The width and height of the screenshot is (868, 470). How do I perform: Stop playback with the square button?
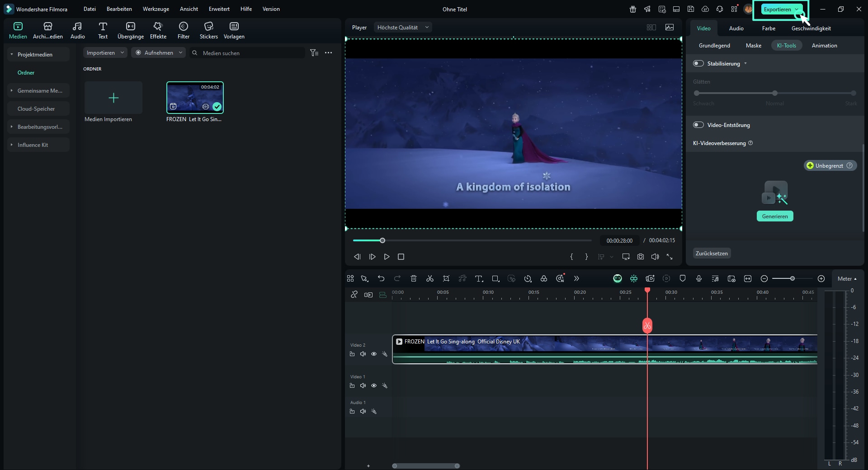[401, 257]
